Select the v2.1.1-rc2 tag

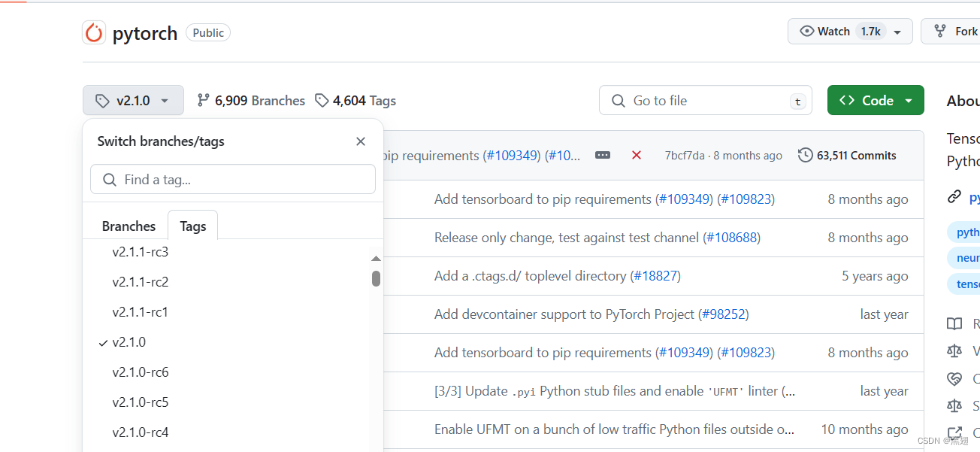[x=141, y=281]
